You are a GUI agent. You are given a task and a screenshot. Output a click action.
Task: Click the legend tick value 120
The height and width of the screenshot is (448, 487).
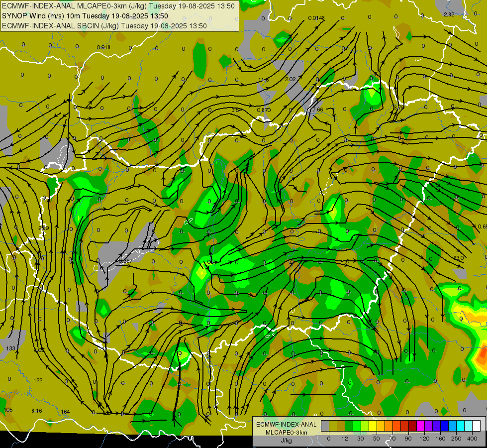pos(424,439)
